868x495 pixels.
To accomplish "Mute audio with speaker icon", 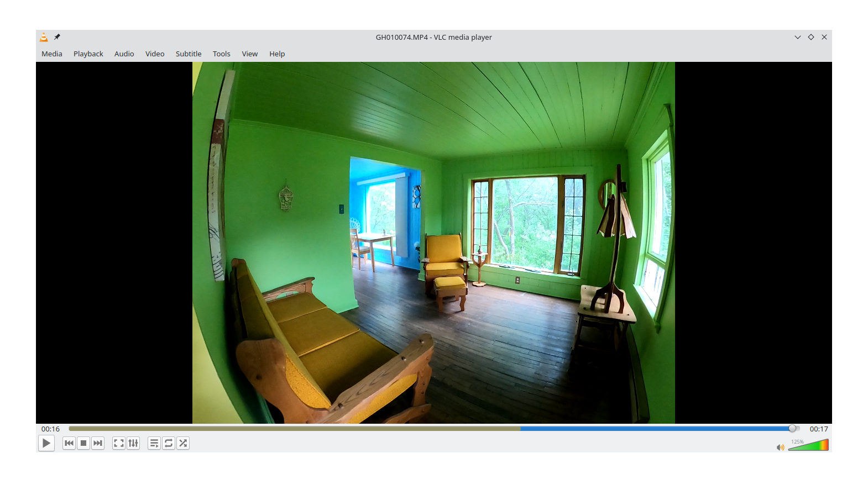I will 780,447.
